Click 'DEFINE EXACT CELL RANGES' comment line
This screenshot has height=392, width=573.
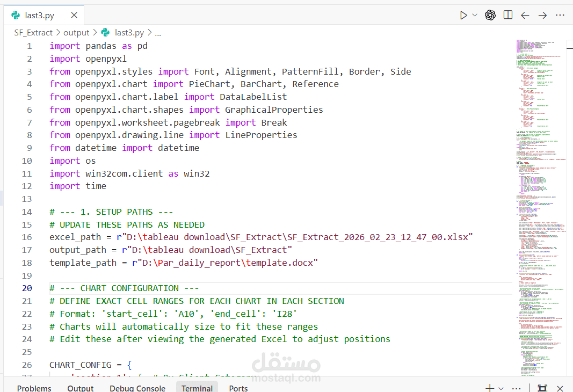197,301
